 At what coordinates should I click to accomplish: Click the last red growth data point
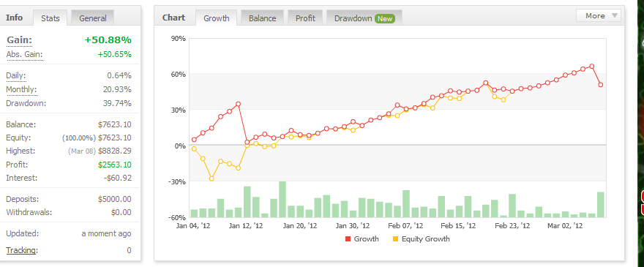601,85
